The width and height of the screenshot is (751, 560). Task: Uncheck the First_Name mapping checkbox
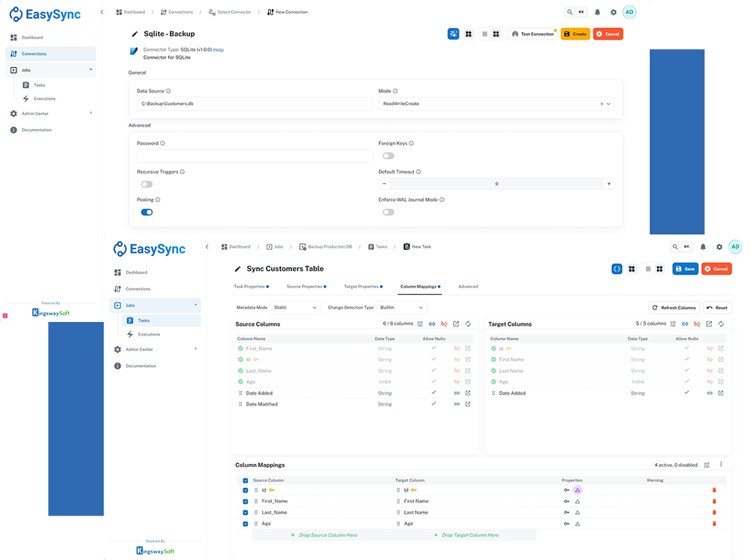tap(246, 501)
